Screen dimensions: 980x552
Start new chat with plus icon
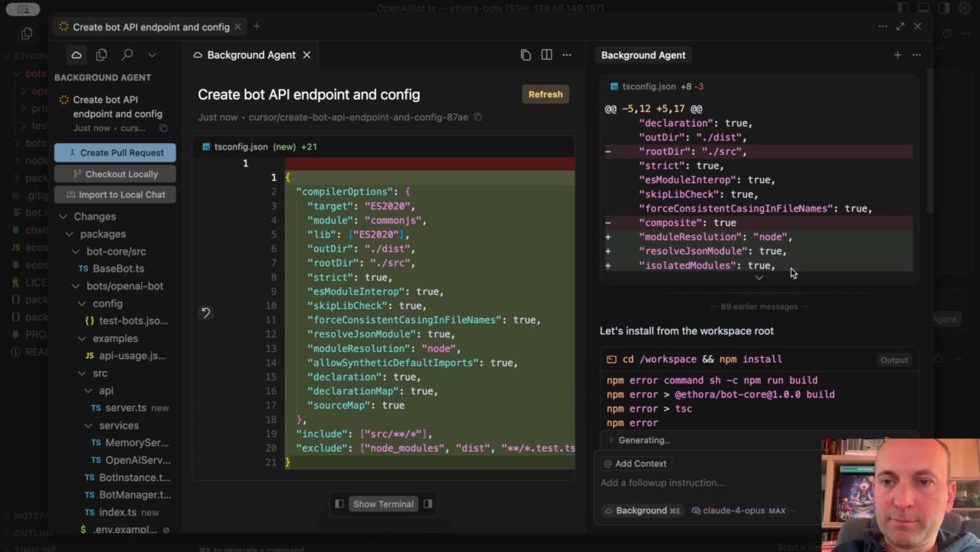coord(897,55)
